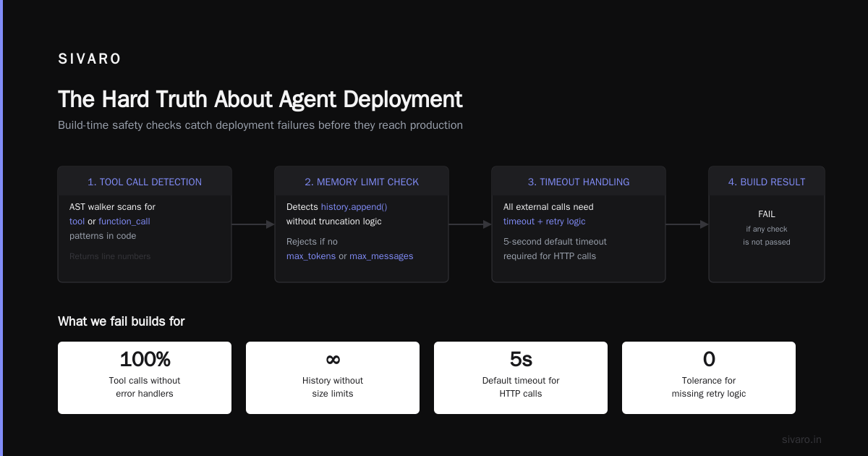Click faded 'Returns line numbers' text
This screenshot has height=456, width=868.
click(x=110, y=256)
